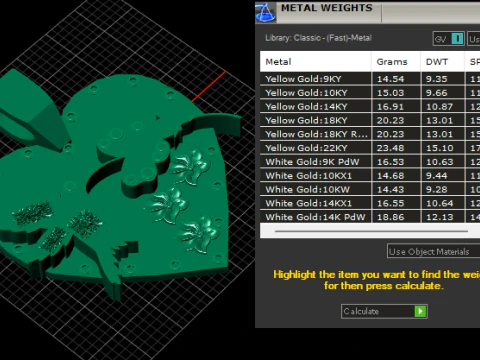Open the Use Object Materials dropdown
This screenshot has width=480, height=360.
point(433,251)
